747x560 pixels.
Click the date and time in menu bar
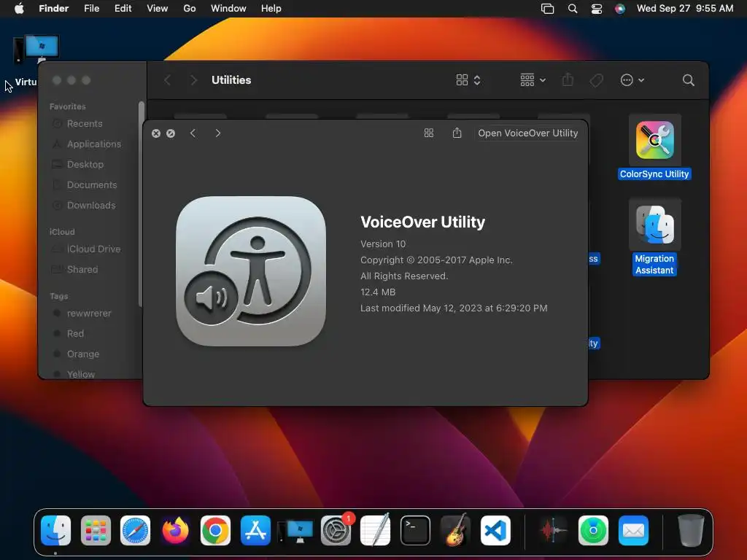coord(684,9)
